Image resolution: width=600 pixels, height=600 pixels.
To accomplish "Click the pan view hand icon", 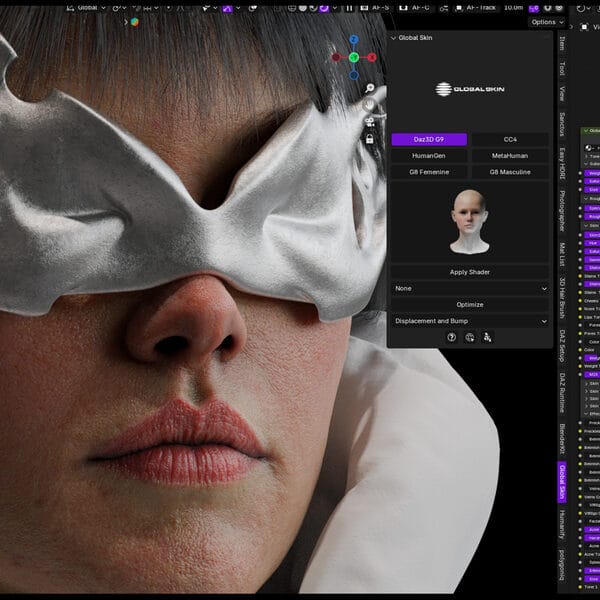I will point(370,104).
